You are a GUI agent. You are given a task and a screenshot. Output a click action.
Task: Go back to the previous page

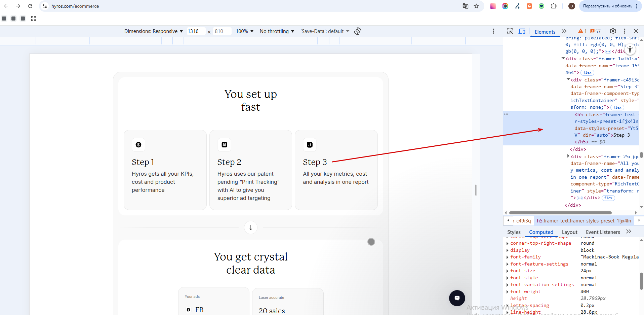tap(6, 6)
